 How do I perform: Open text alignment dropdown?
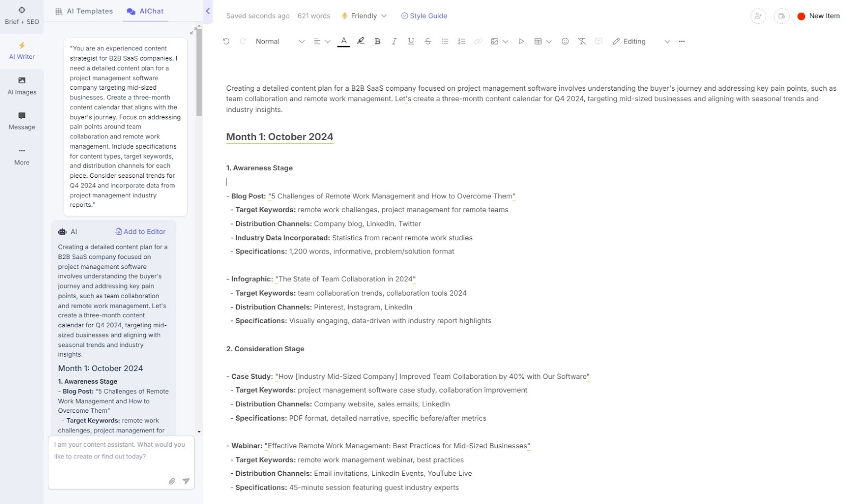pyautogui.click(x=322, y=41)
